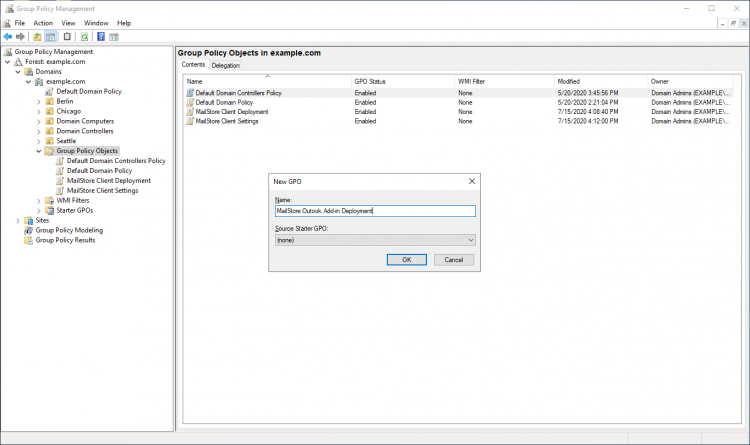Switch to the Delegation tab
Image resolution: width=750 pixels, height=445 pixels.
(225, 65)
